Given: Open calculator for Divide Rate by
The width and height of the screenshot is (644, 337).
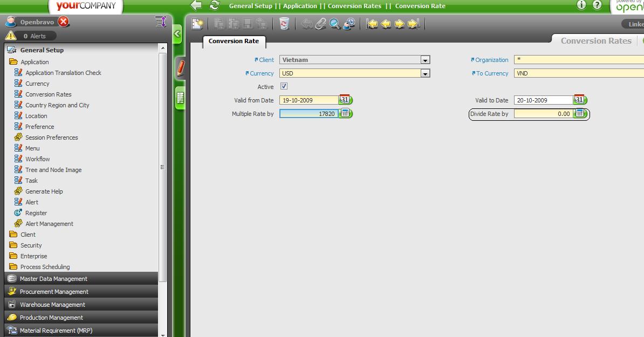Looking at the screenshot, I should (580, 114).
